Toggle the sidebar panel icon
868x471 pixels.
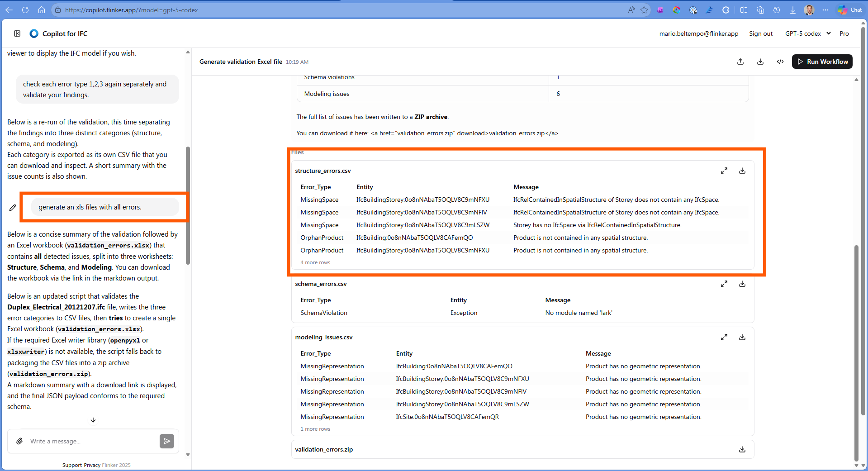click(17, 33)
